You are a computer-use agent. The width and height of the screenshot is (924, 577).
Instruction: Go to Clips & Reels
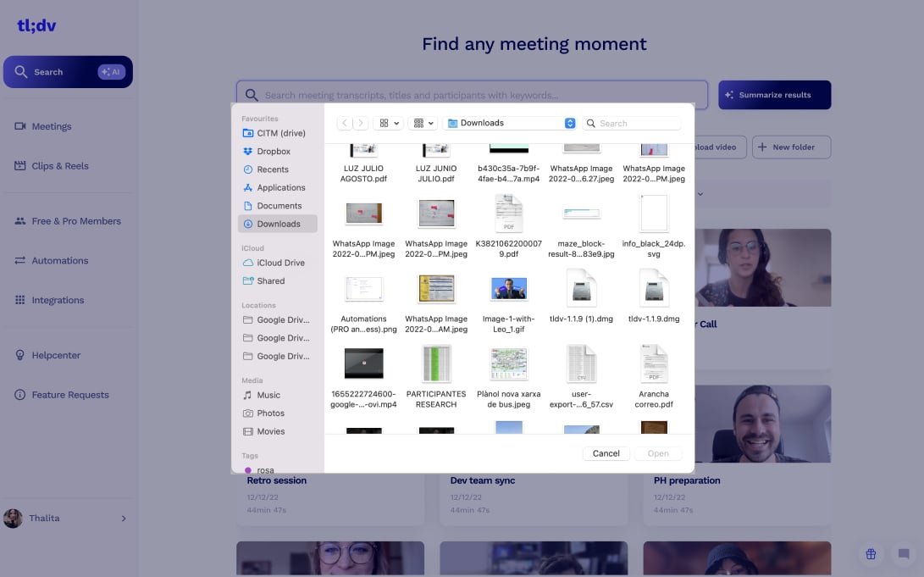tap(52, 165)
